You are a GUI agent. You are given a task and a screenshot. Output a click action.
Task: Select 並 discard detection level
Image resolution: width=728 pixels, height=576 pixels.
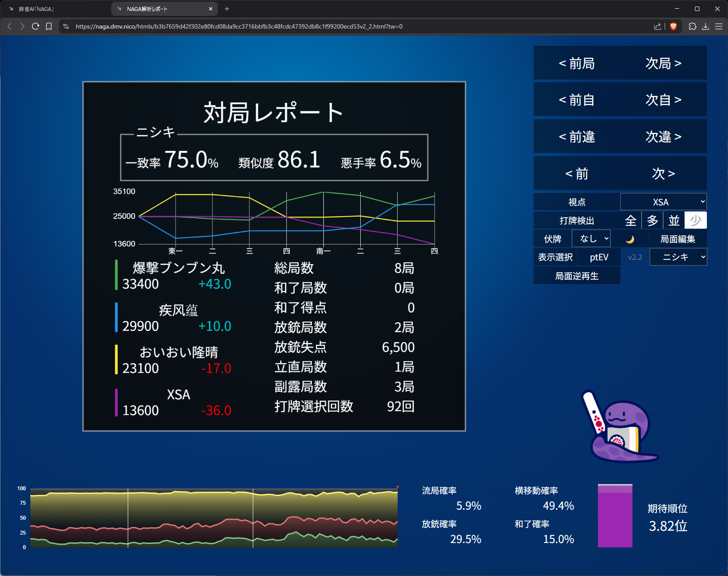[674, 220]
